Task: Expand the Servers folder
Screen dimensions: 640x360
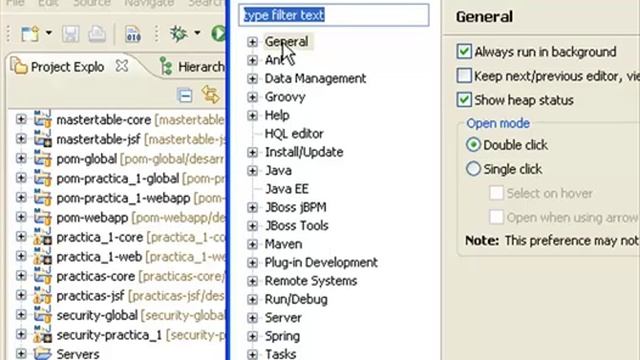Action: click(21, 353)
